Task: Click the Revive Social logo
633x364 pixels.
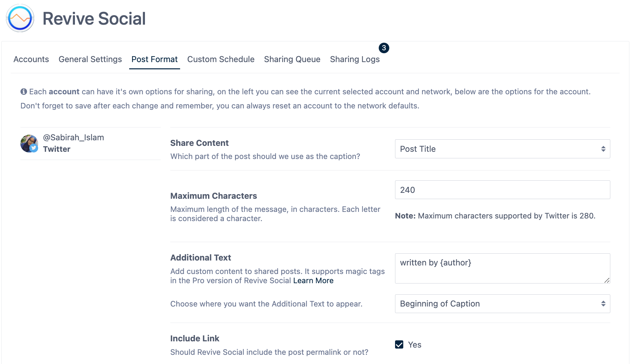Action: click(20, 18)
